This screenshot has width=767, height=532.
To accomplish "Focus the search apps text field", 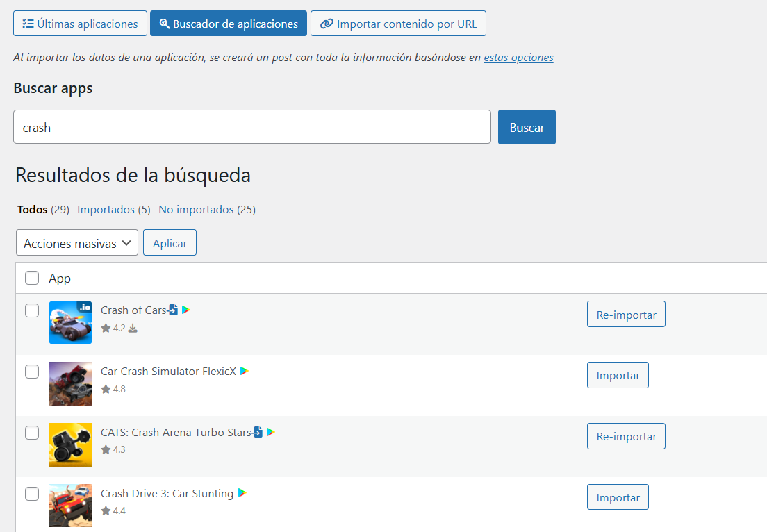I will [x=252, y=127].
